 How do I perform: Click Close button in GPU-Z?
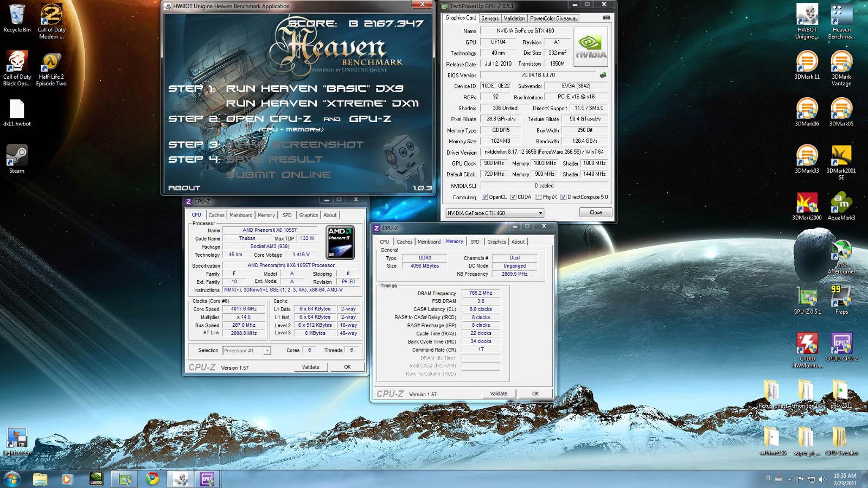click(596, 212)
